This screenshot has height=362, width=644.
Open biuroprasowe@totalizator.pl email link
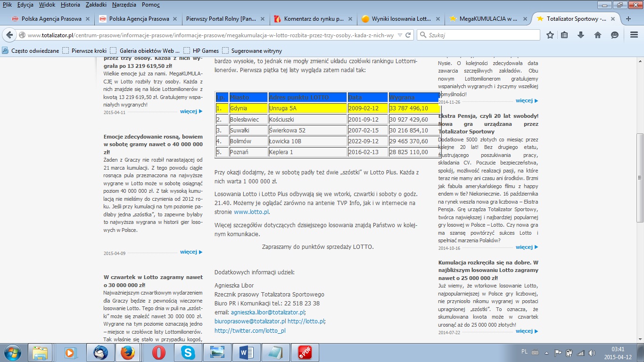click(x=250, y=321)
